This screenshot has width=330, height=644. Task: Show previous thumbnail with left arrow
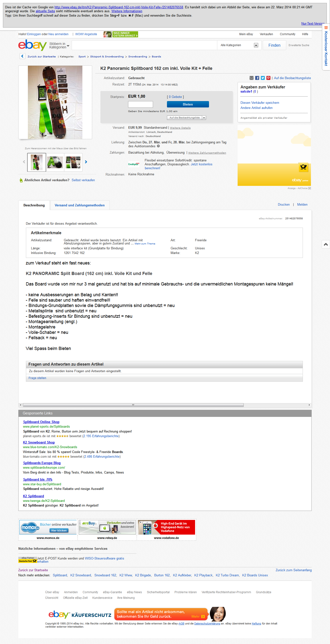(24, 162)
